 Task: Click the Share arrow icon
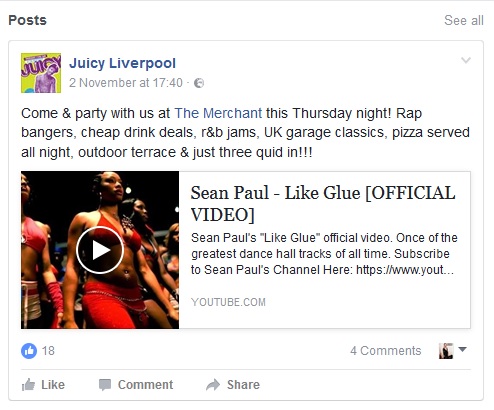(x=213, y=385)
